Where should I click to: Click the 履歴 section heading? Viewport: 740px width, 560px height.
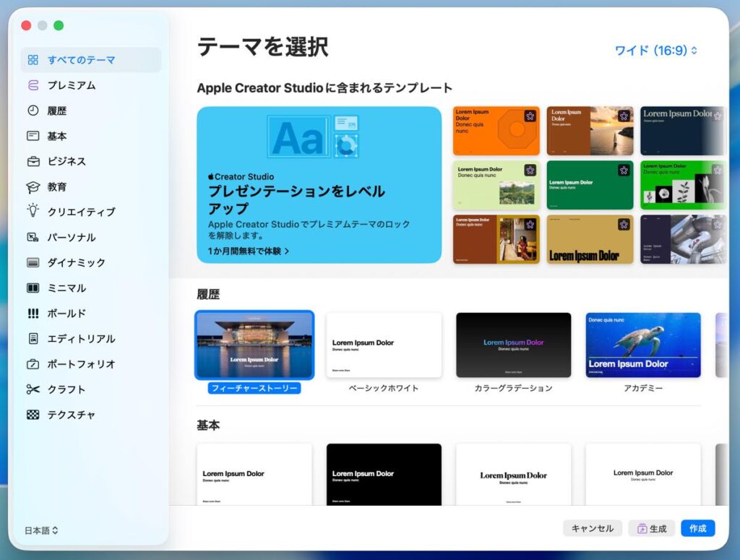tap(208, 294)
